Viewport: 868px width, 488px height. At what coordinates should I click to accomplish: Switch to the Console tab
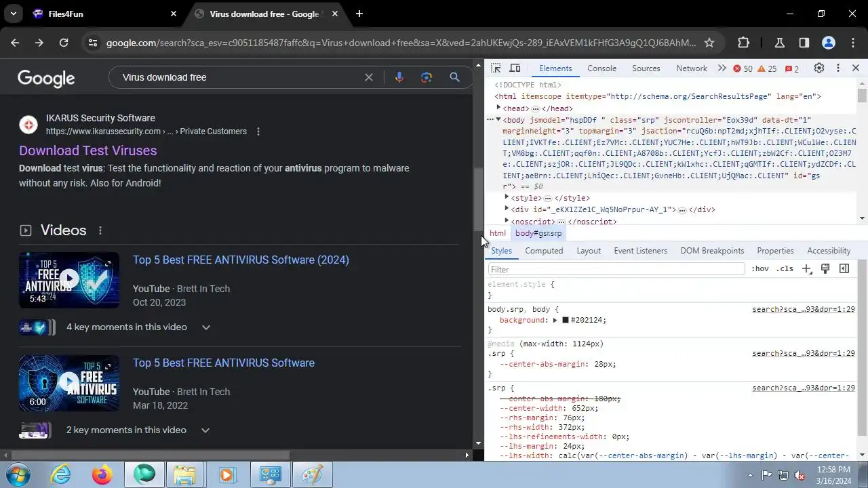[x=601, y=68]
